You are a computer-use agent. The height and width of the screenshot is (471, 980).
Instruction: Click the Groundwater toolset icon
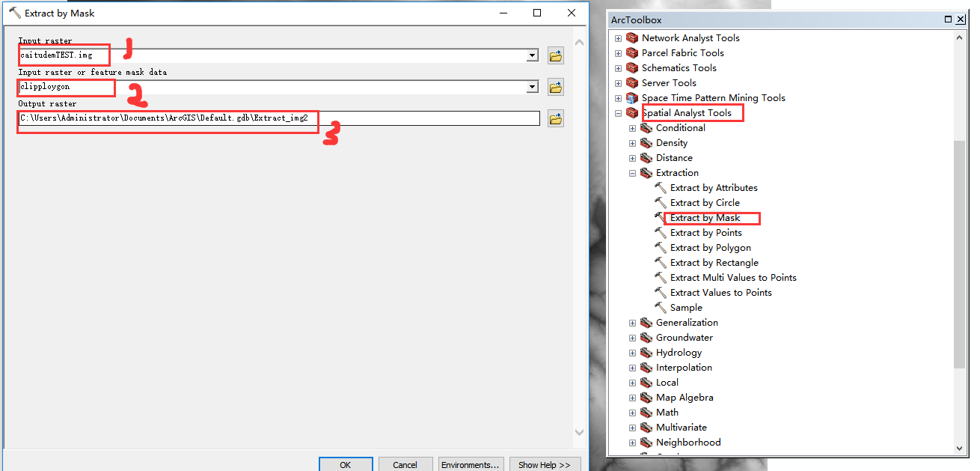pyautogui.click(x=646, y=338)
